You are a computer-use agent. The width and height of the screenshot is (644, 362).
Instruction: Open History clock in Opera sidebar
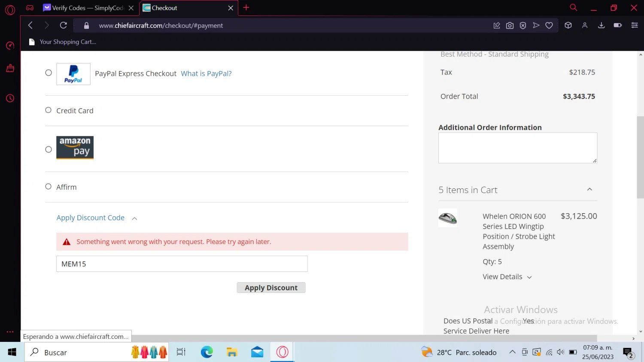coord(10,98)
